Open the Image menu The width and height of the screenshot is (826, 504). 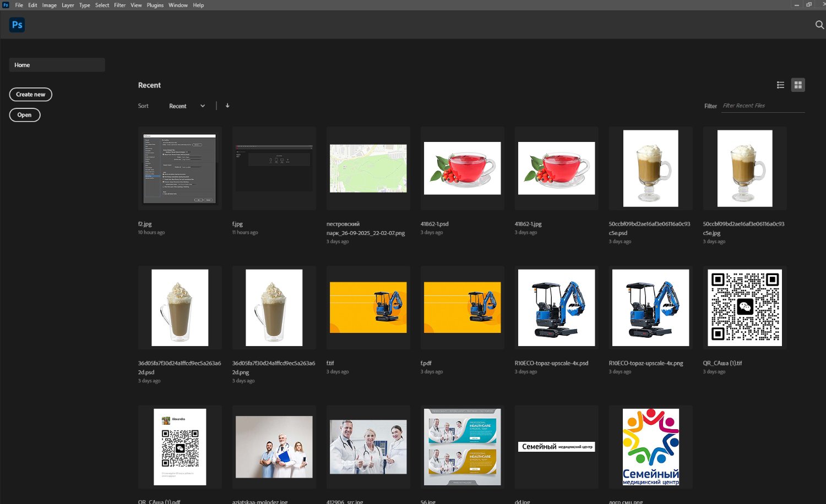coord(50,5)
